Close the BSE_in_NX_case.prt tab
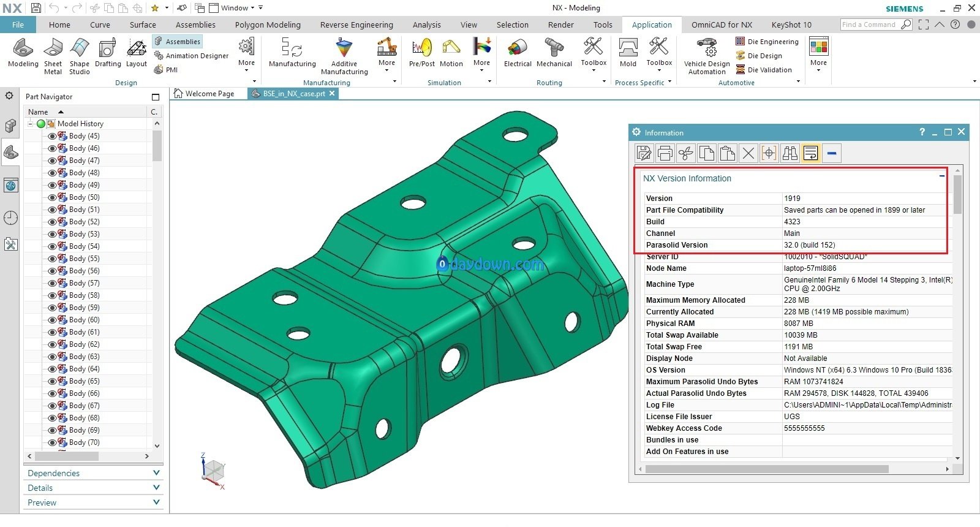This screenshot has height=527, width=980. [x=332, y=93]
